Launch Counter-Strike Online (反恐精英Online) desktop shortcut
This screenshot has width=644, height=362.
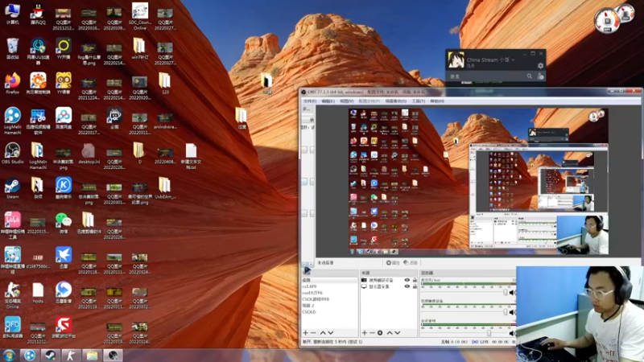[12, 294]
